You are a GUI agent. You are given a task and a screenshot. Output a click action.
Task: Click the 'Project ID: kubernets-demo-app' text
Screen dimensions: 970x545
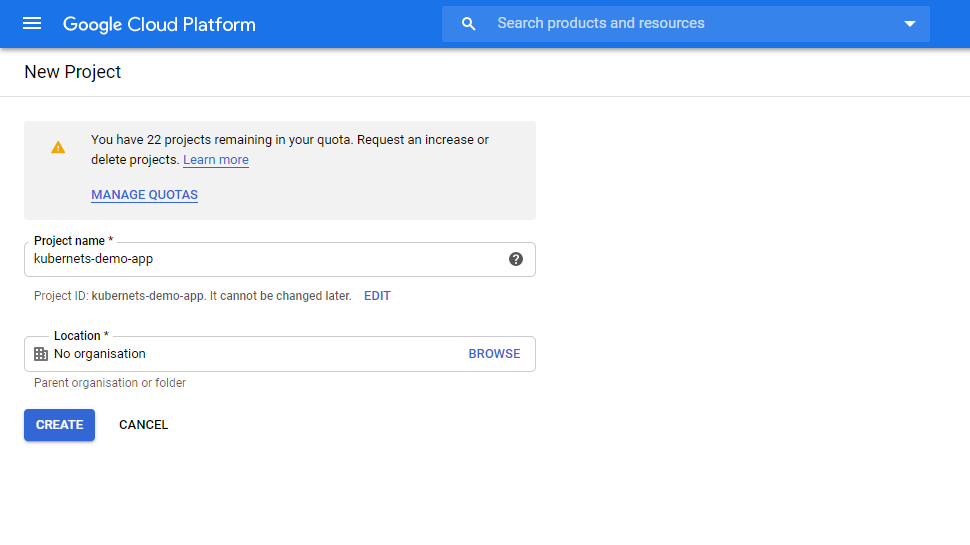(119, 296)
